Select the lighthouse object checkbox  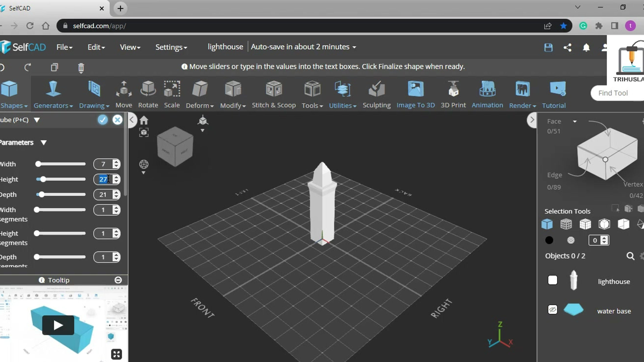click(552, 280)
